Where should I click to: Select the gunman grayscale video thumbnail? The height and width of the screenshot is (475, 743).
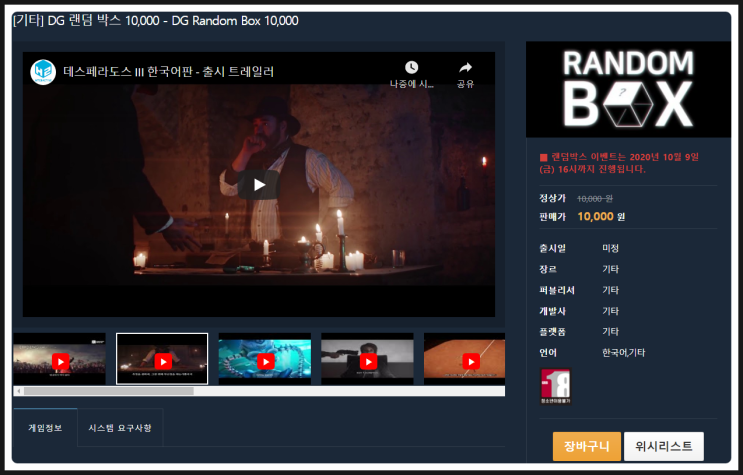tap(368, 359)
